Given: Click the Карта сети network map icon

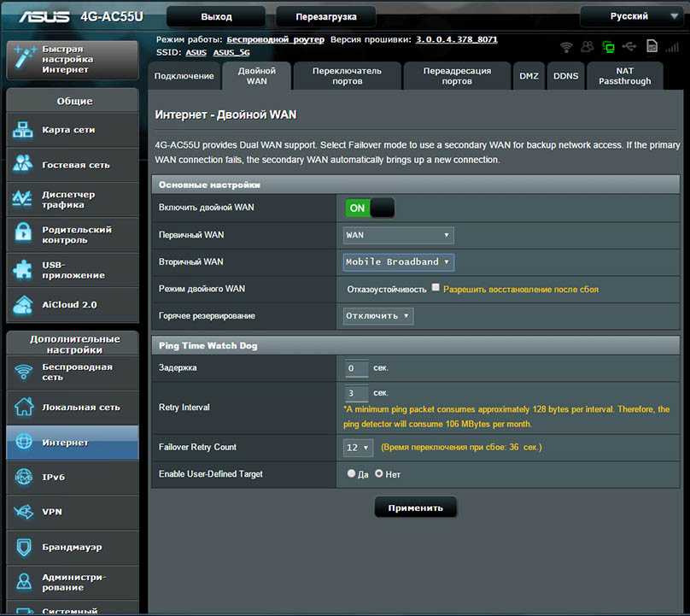Looking at the screenshot, I should coord(22,130).
